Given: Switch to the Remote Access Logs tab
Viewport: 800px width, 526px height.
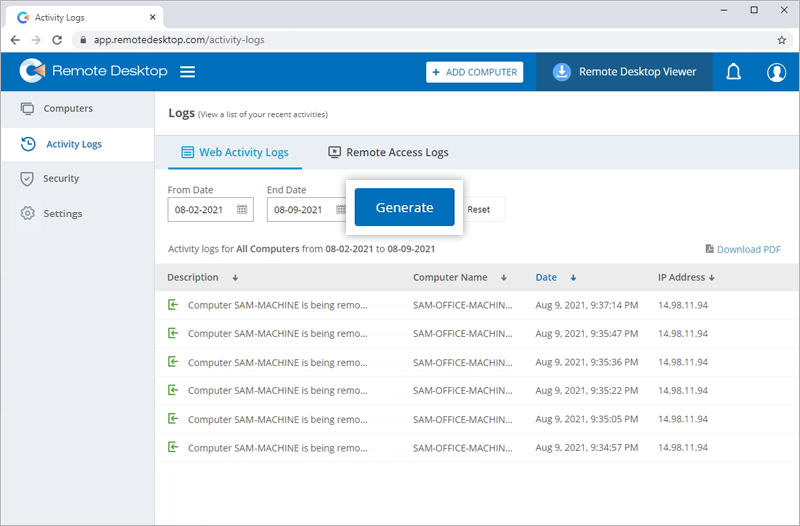Looking at the screenshot, I should click(x=388, y=153).
